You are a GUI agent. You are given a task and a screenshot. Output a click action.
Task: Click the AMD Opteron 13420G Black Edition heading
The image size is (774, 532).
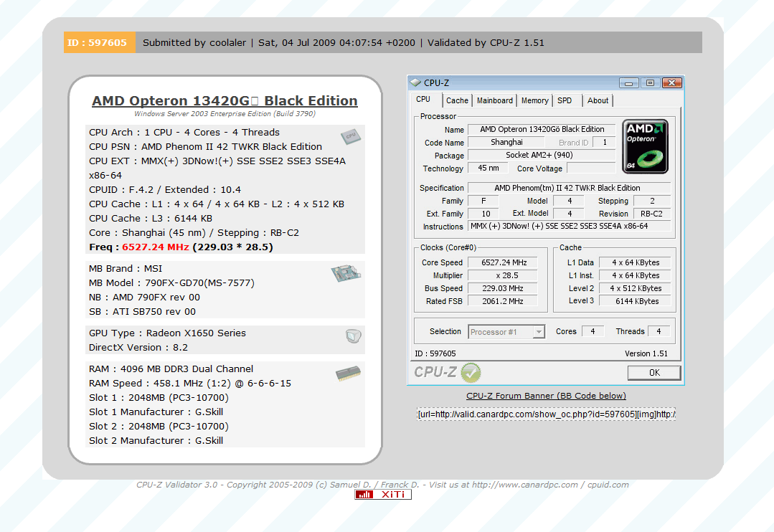pos(225,100)
